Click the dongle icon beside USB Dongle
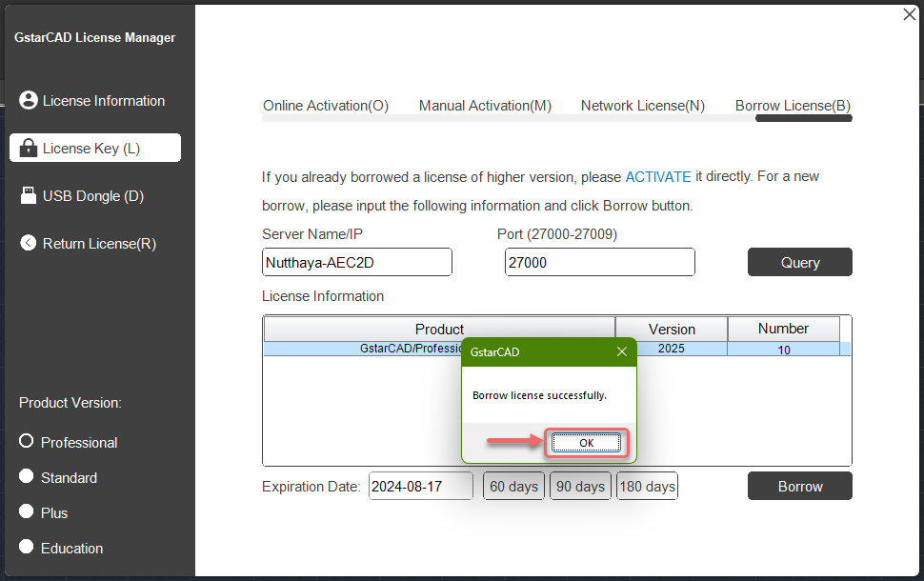The width and height of the screenshot is (924, 581). pos(28,195)
